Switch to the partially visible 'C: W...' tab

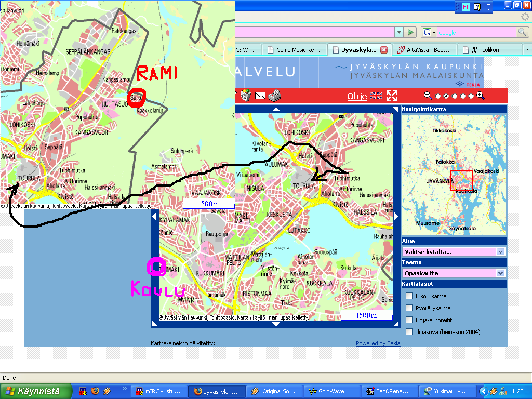tap(248, 50)
